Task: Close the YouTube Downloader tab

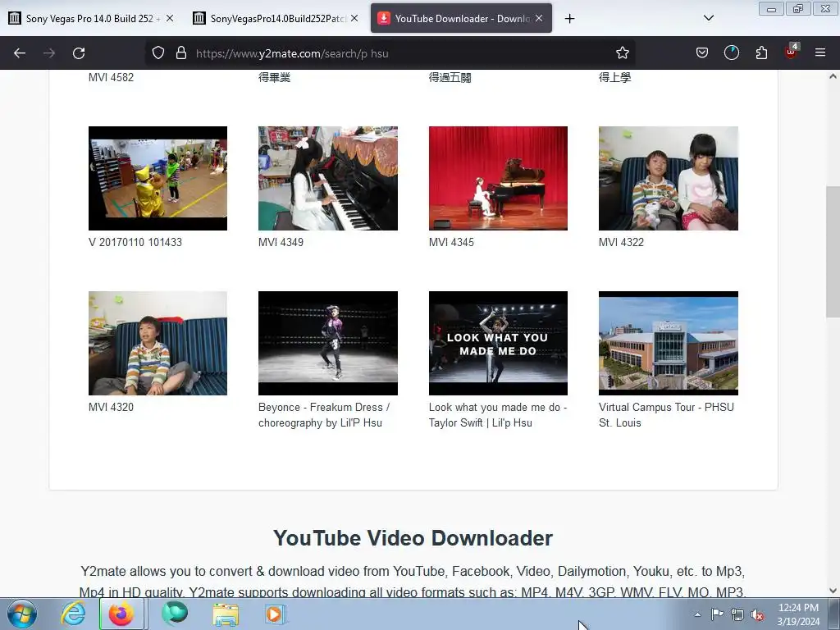Action: [539, 18]
